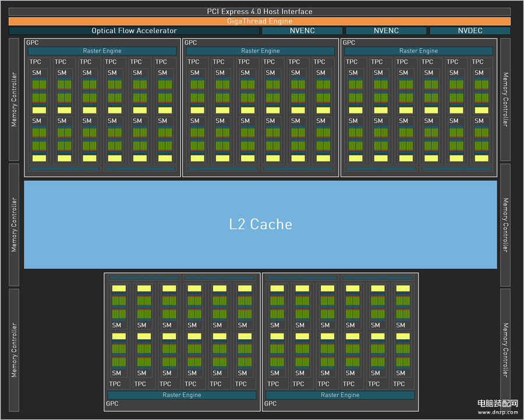Click the GPC label of top-middle cluster
The image size is (524, 420).
tap(190, 42)
